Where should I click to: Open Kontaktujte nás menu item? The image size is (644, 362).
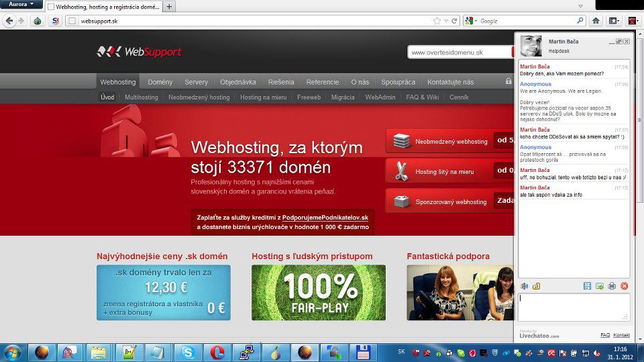pyautogui.click(x=451, y=82)
